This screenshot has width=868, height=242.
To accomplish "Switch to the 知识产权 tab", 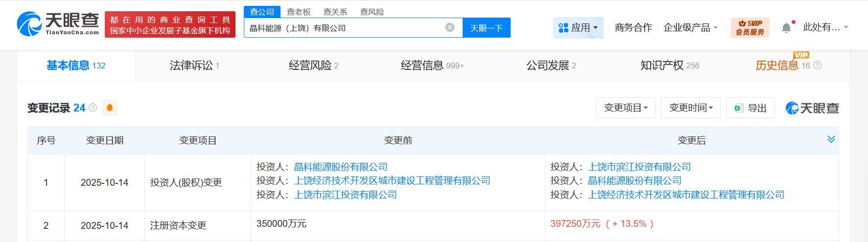I will tap(669, 66).
